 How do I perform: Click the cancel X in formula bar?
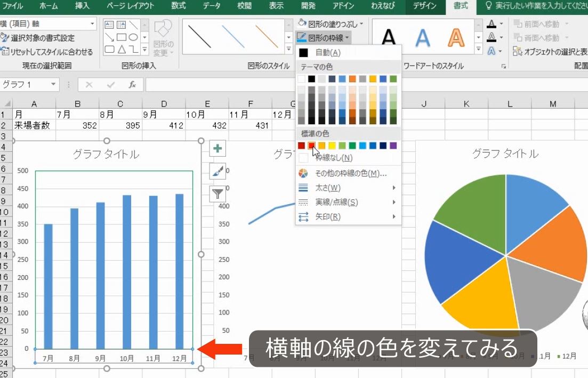[x=89, y=85]
